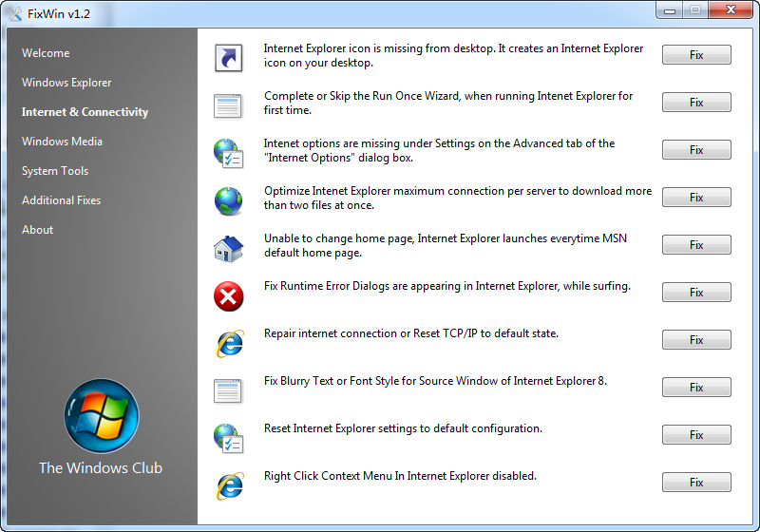
Task: Click the IE logo beside Repair internet connection
Action: point(229,344)
